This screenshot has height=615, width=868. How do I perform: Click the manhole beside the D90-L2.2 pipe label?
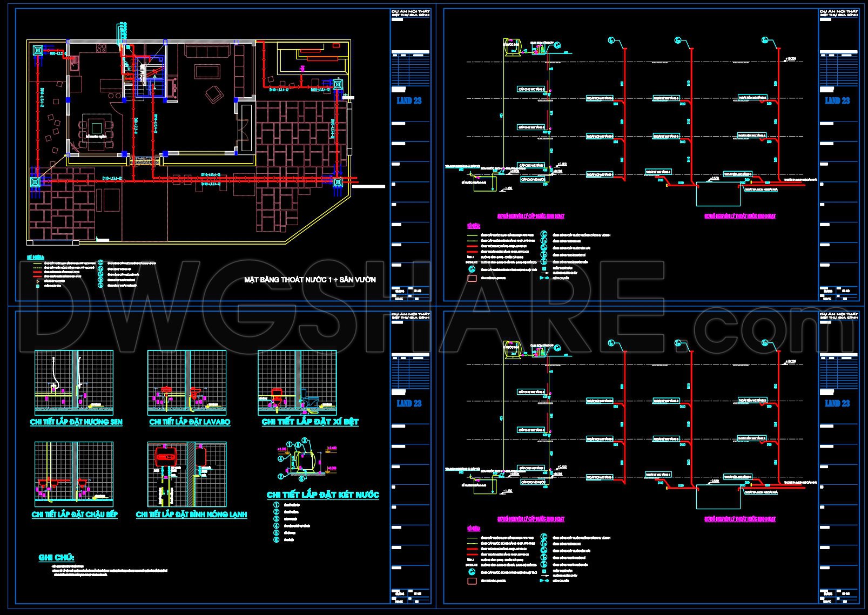point(38,50)
